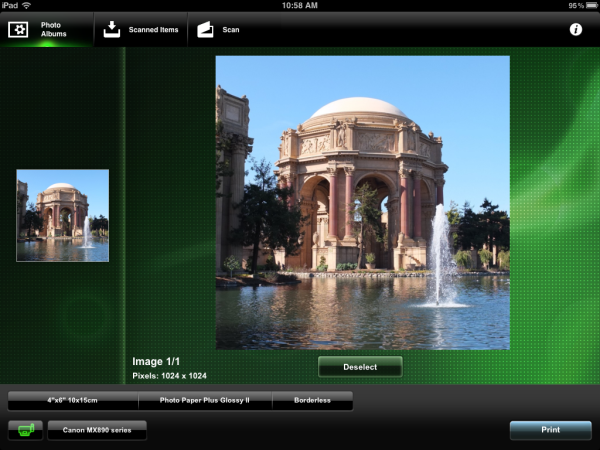
Task: Open the Borderless layout selector
Action: [312, 400]
